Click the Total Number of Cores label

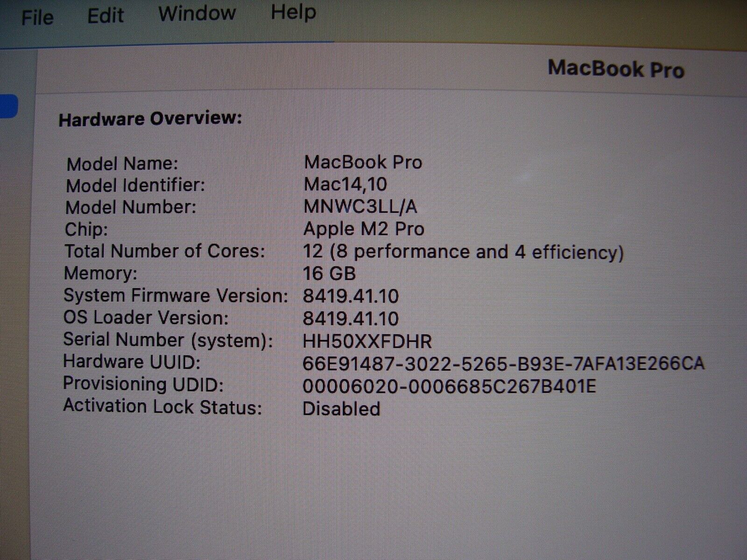click(x=164, y=252)
